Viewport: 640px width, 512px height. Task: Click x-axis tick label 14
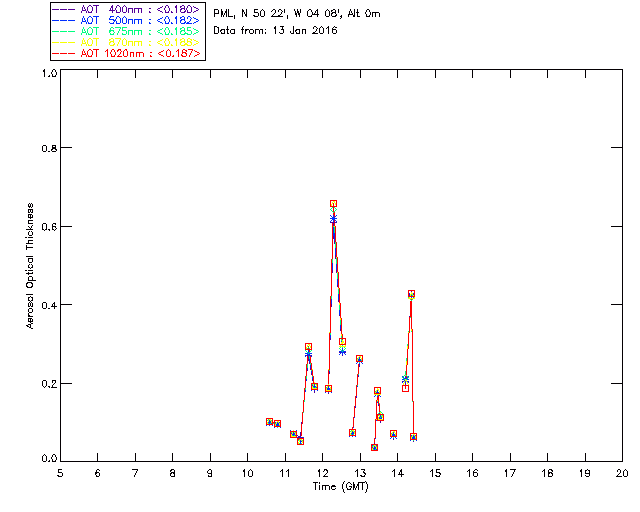tap(398, 473)
